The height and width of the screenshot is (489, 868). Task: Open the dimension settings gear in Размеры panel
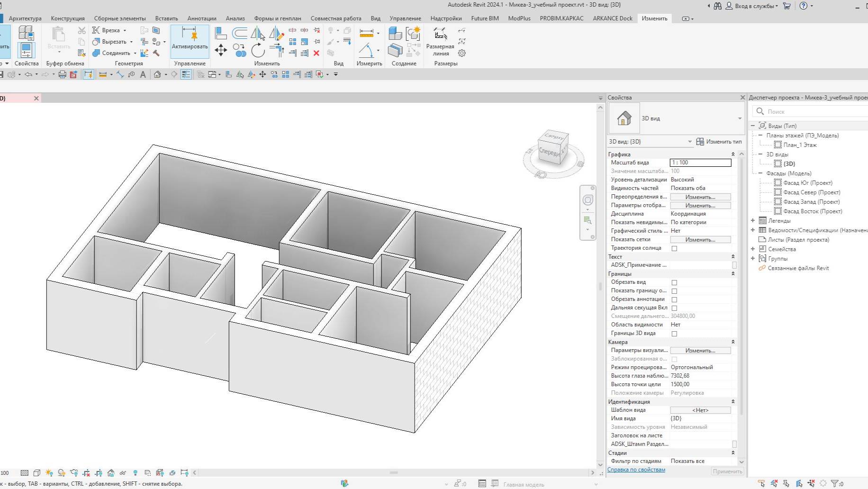pos(461,54)
